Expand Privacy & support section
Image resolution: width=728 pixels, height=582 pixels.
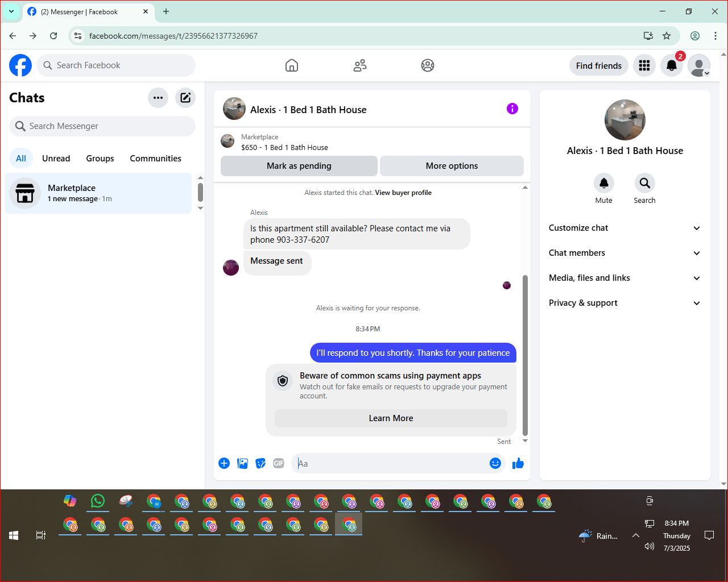(x=624, y=303)
